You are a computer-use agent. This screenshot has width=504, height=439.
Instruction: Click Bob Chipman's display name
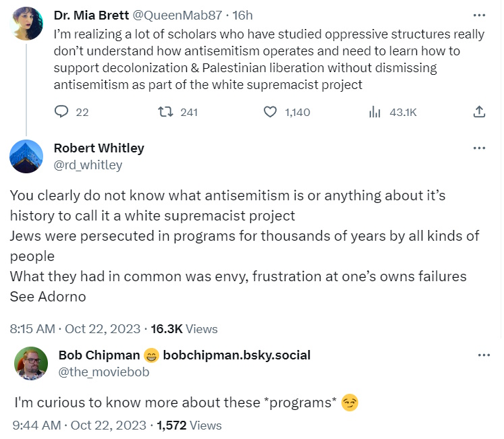pos(99,355)
